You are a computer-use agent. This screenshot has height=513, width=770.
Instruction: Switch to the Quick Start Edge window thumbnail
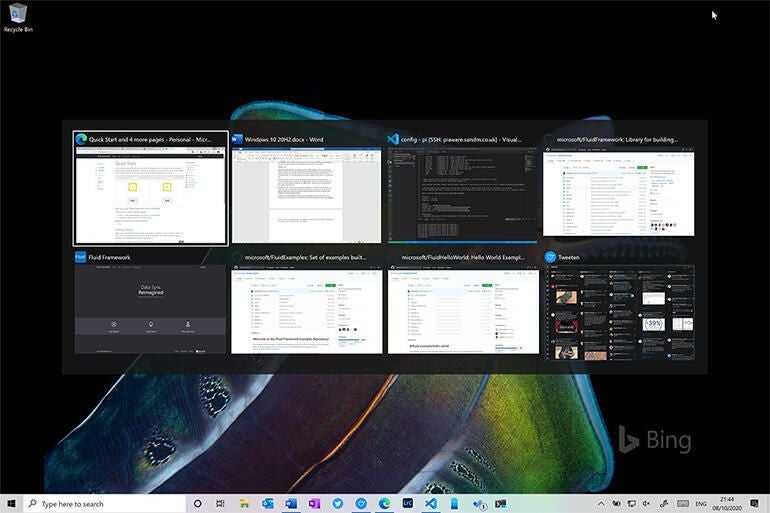pyautogui.click(x=151, y=188)
